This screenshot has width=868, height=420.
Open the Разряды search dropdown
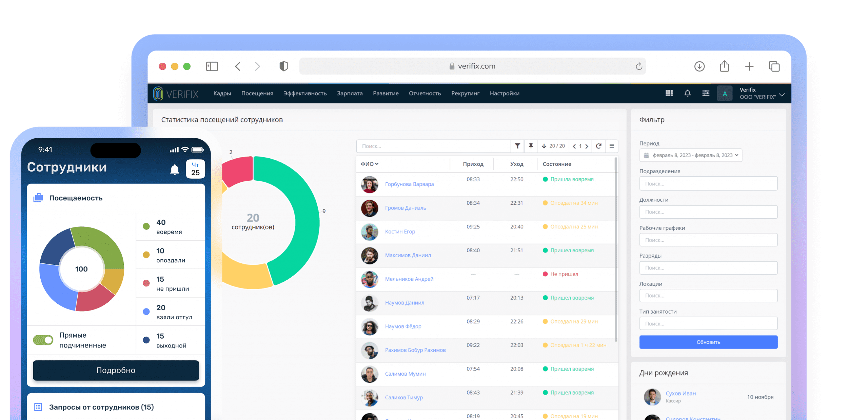[x=708, y=268]
